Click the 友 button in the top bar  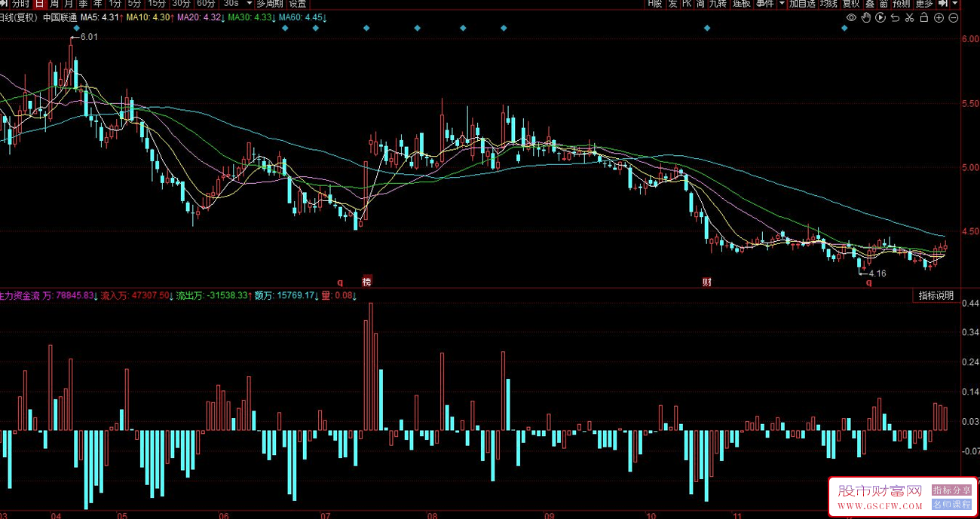(x=673, y=4)
